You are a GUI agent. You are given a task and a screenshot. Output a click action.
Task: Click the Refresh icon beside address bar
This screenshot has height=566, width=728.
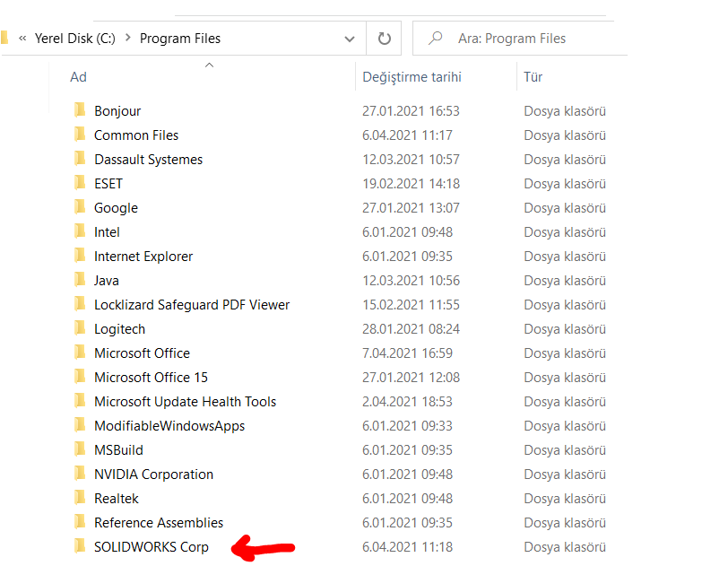385,39
